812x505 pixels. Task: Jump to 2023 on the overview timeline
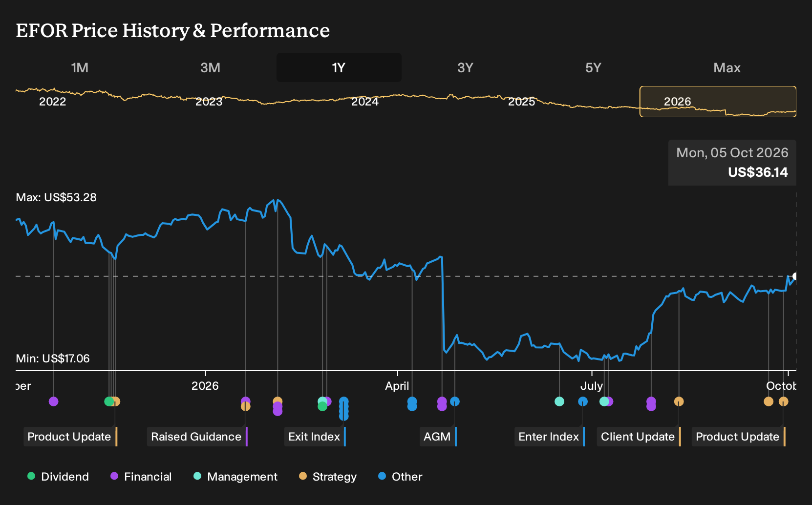click(x=209, y=102)
